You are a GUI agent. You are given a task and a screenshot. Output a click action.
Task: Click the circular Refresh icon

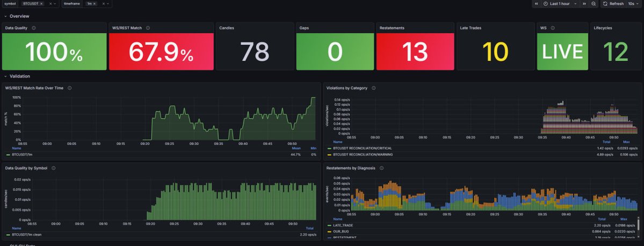[x=605, y=4]
